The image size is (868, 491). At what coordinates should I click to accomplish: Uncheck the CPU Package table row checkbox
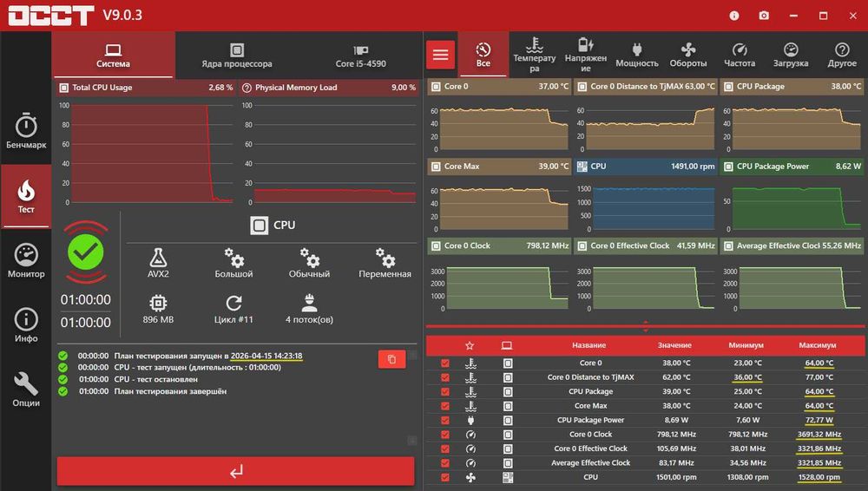pyautogui.click(x=445, y=391)
